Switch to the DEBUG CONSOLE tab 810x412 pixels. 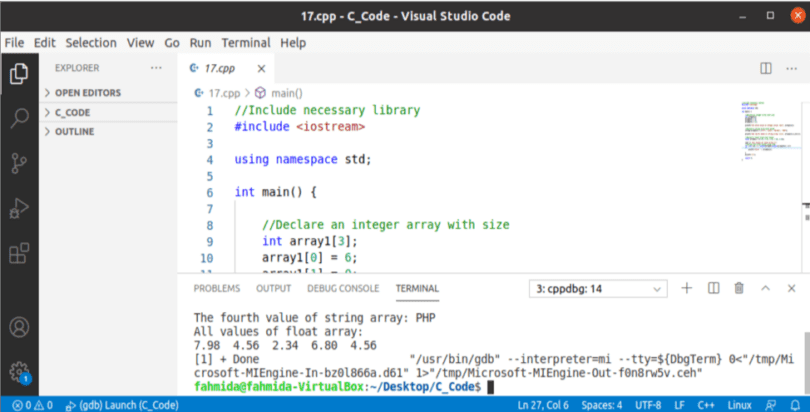point(343,288)
